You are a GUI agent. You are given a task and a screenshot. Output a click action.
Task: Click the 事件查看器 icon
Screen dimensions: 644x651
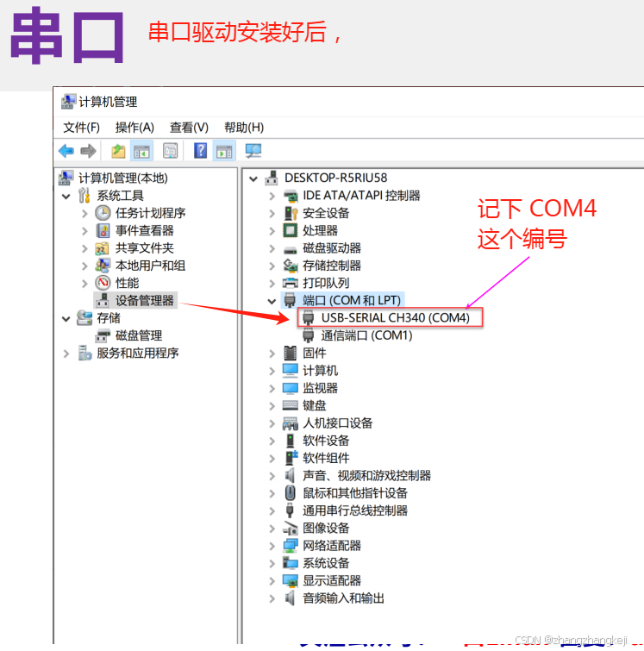pyautogui.click(x=103, y=230)
